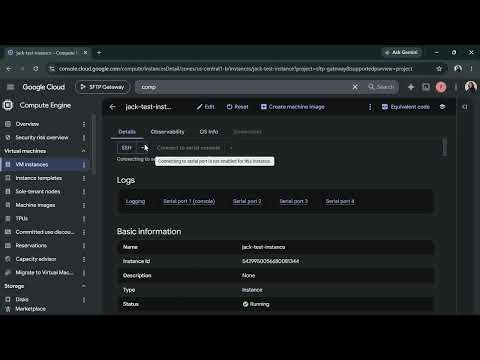
Task: Open the more actions kebab menu beside Equivalent code
Action: click(370, 107)
